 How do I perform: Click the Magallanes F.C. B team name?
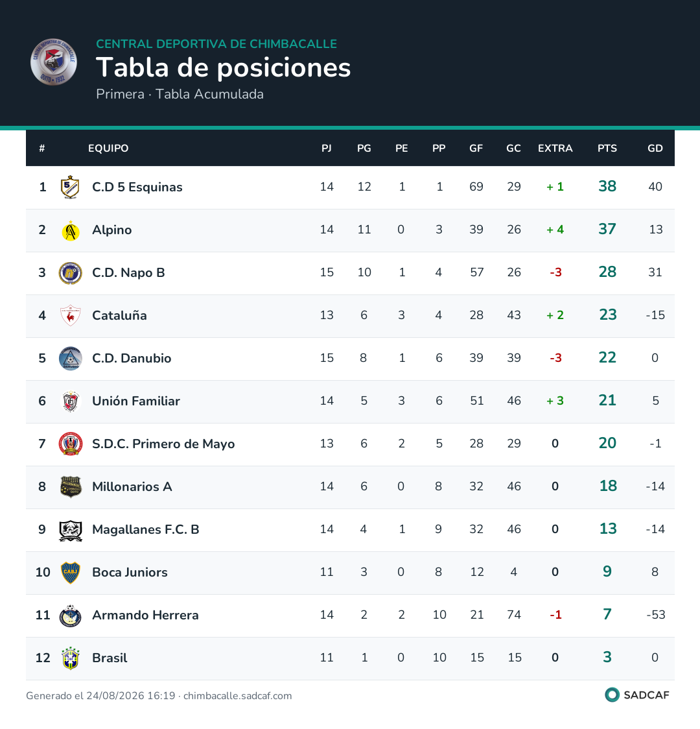[145, 529]
